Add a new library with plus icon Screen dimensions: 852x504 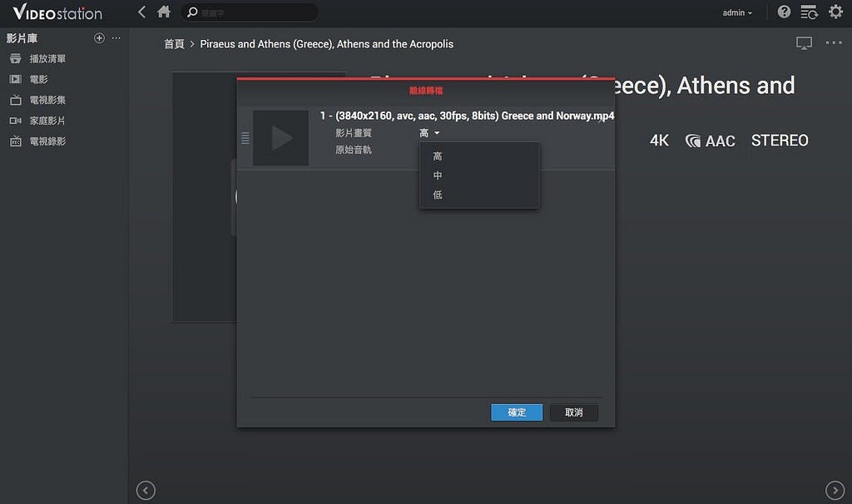click(99, 38)
